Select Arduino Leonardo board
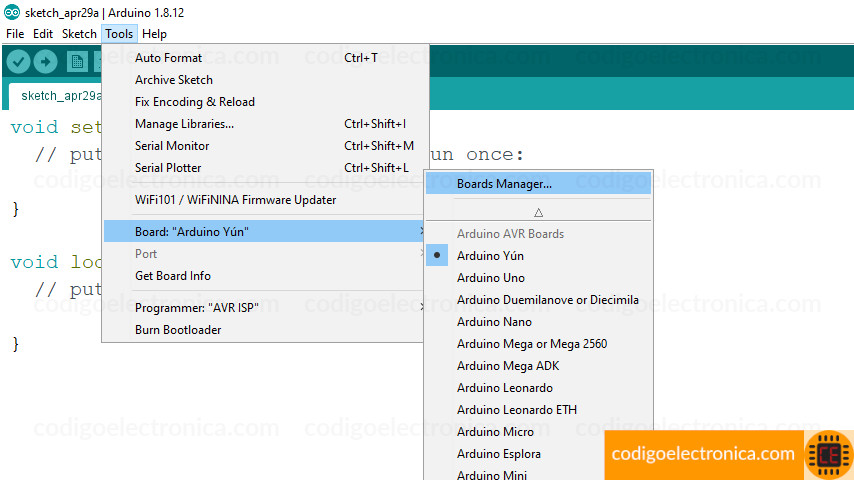Image resolution: width=854 pixels, height=480 pixels. pyautogui.click(x=538, y=388)
